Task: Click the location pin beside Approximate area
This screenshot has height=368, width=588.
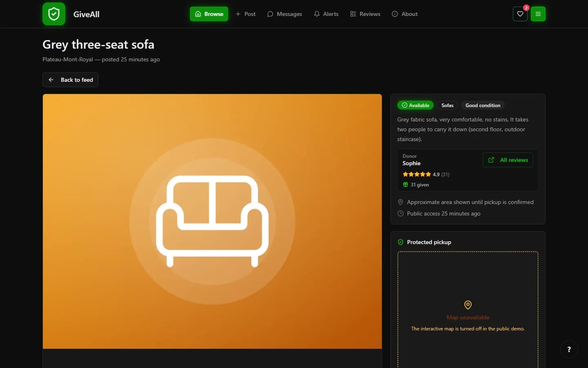Action: coord(401,202)
